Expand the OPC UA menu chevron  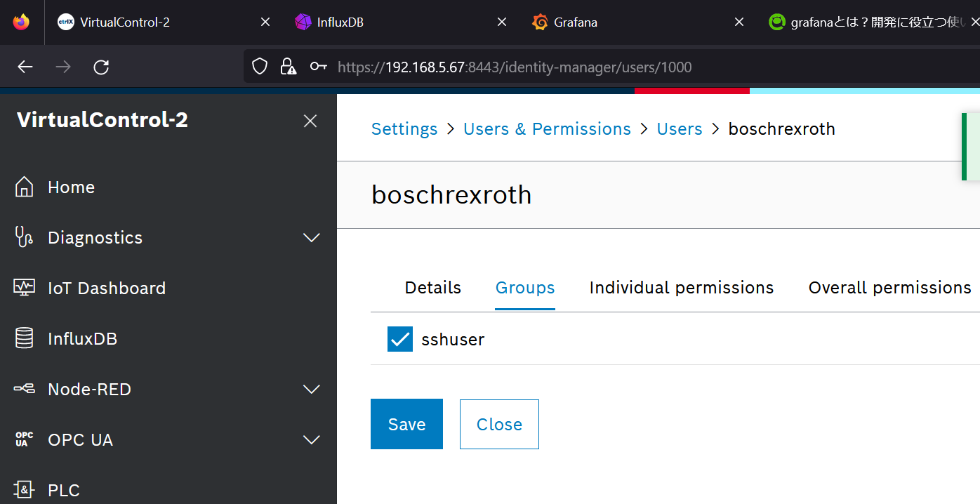click(312, 440)
